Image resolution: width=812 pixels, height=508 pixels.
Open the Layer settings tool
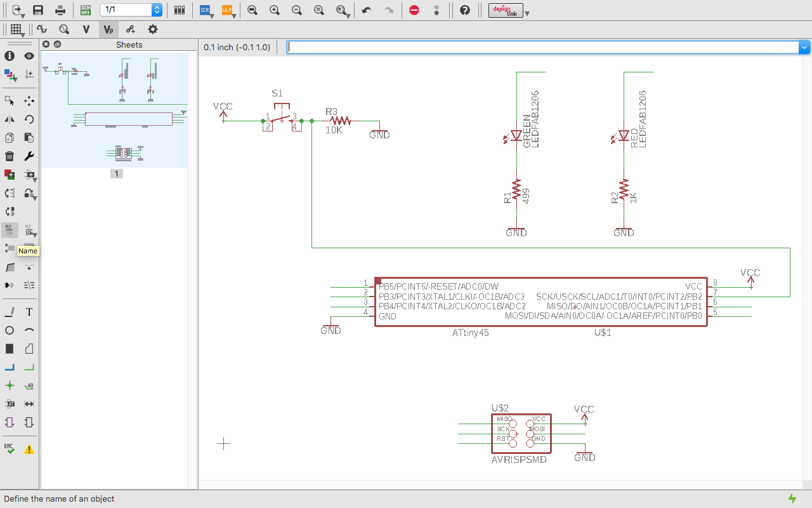pyautogui.click(x=10, y=74)
